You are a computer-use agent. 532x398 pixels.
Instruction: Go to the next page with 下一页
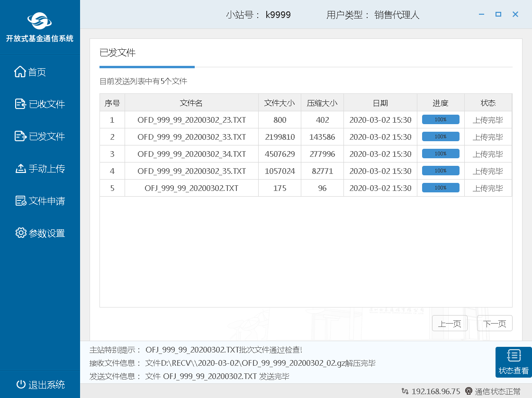pyautogui.click(x=495, y=323)
